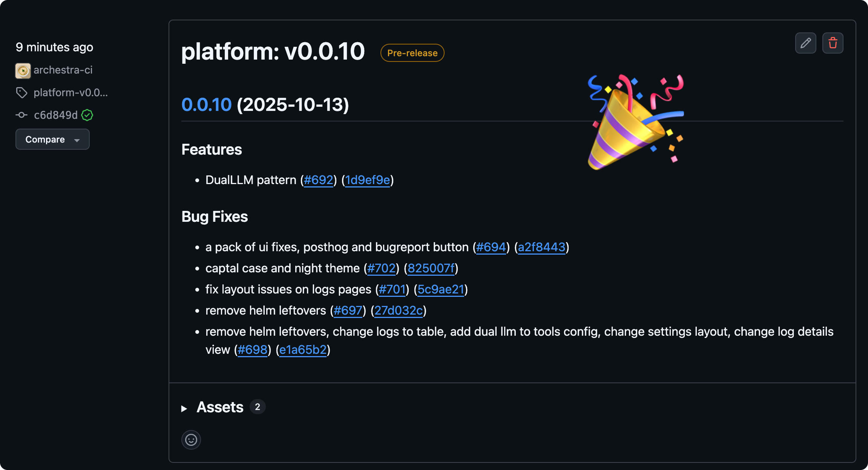Click the verified commit checkmark badge

tap(87, 115)
